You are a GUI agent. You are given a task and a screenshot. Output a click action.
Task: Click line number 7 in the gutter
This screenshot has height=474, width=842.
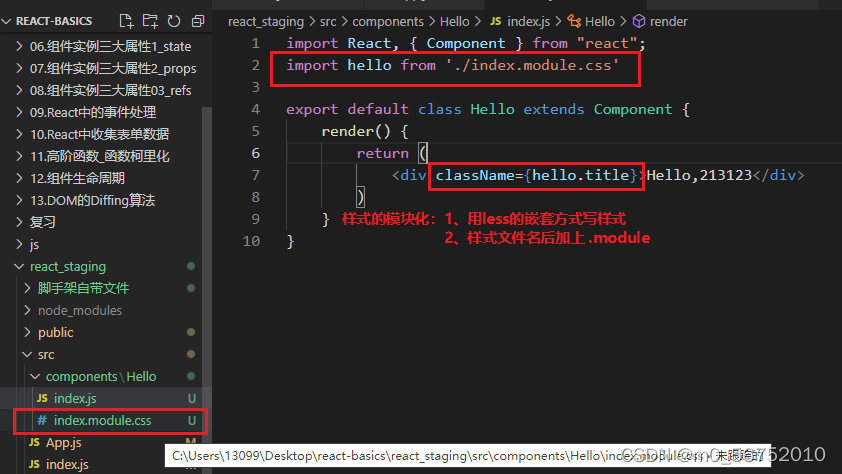click(256, 176)
